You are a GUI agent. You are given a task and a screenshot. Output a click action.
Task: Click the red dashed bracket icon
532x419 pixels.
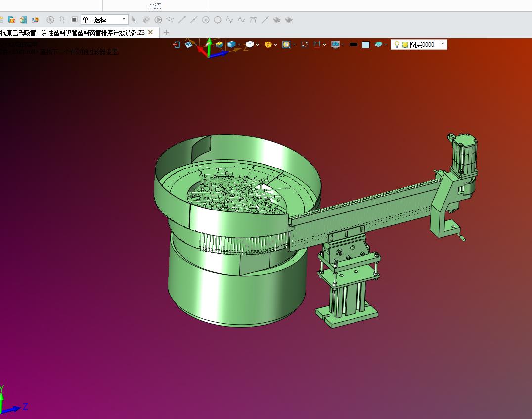coord(305,45)
